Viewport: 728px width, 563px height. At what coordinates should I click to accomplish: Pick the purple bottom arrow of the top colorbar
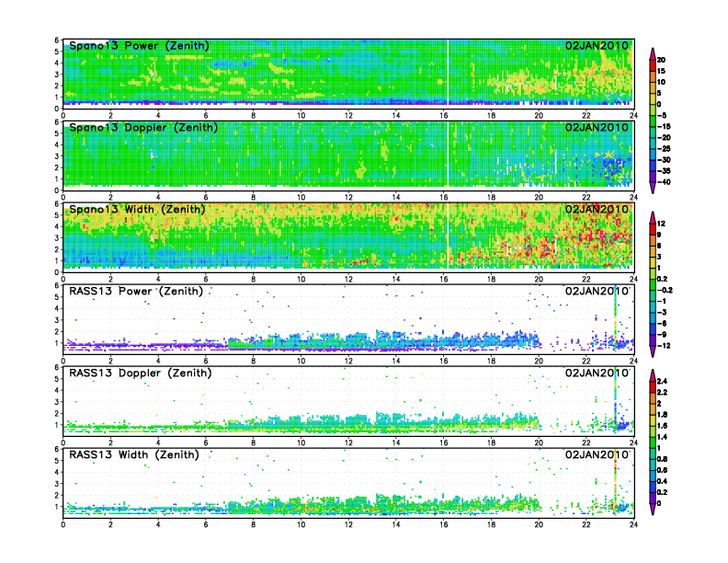(x=653, y=188)
